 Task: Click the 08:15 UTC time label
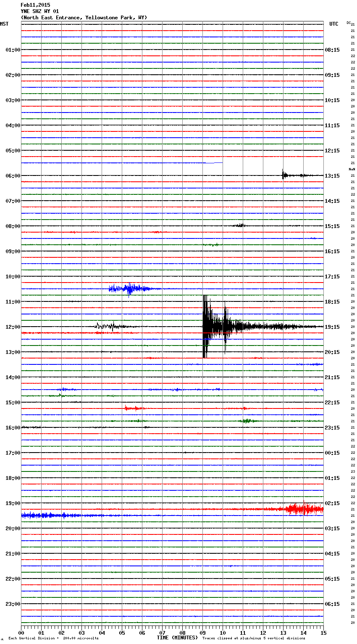click(x=332, y=50)
